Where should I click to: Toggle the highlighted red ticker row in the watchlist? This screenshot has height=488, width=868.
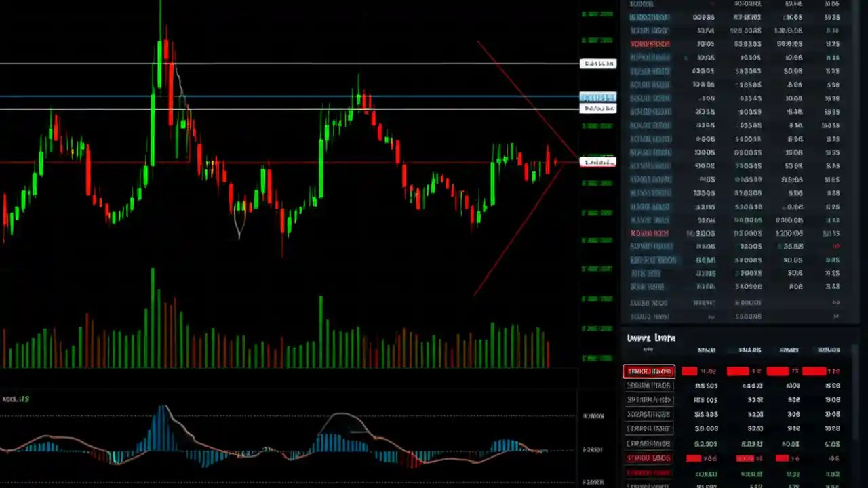[x=650, y=43]
